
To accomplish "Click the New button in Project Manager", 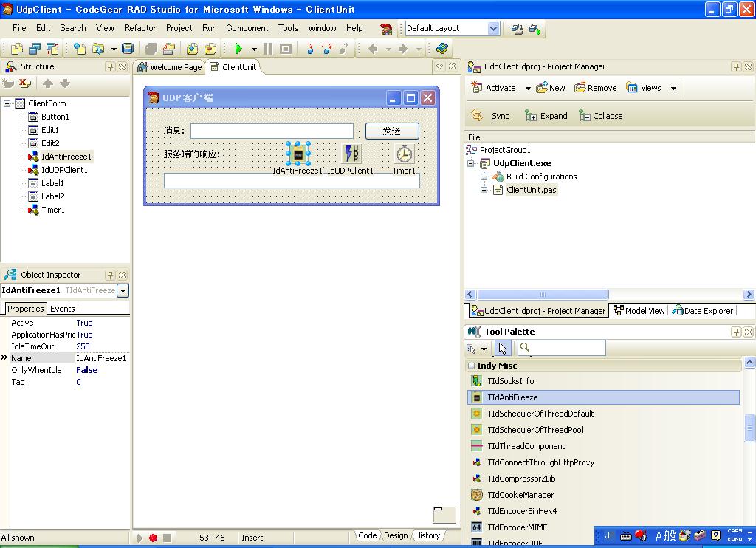I will point(551,88).
